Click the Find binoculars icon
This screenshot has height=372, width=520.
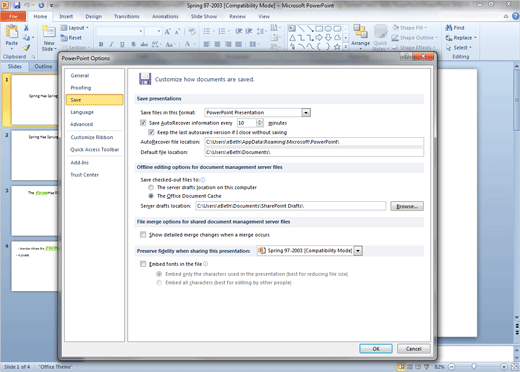click(x=449, y=28)
